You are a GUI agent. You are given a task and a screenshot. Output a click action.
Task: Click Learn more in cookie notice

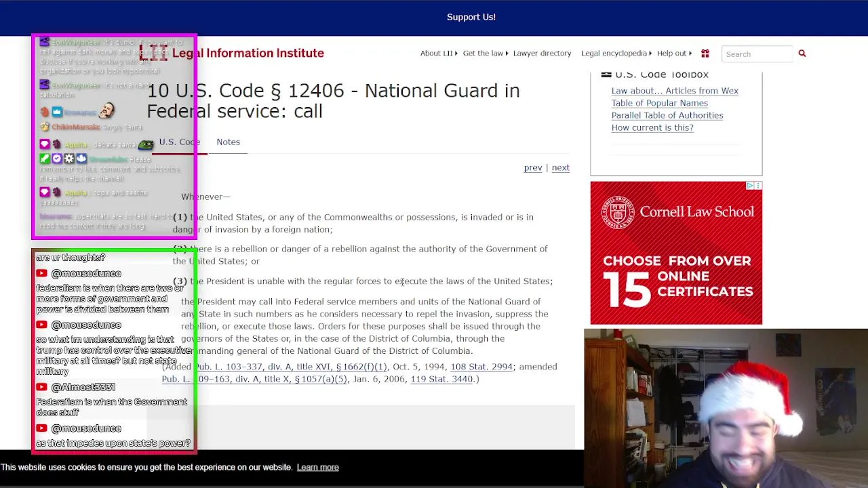(317, 467)
